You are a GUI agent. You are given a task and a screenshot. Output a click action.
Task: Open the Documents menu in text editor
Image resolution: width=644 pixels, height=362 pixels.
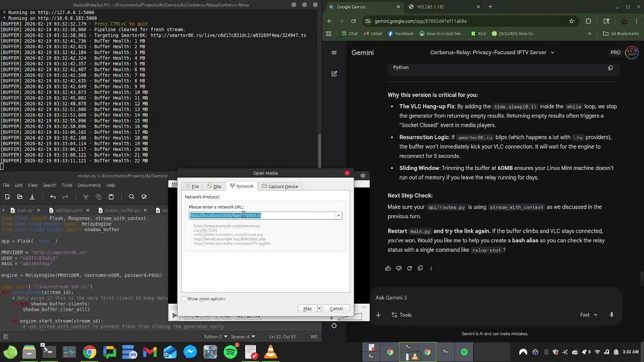coord(89,185)
